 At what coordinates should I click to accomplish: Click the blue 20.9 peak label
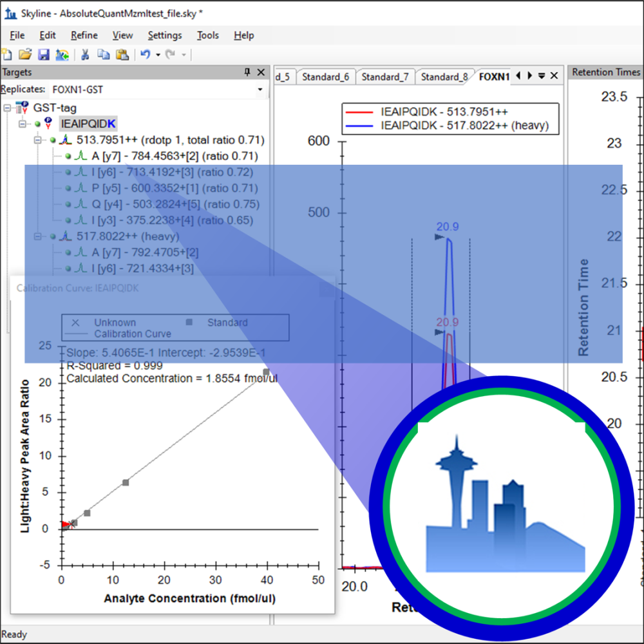coord(448,227)
